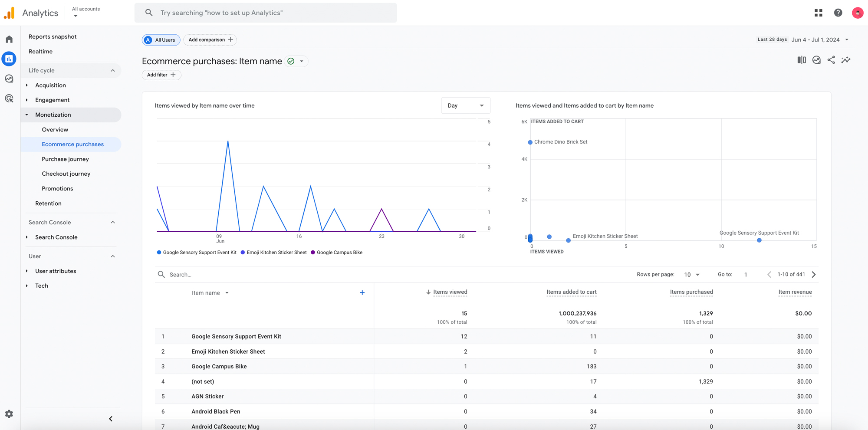Sort by Item revenue column
Viewport: 868px width, 430px height.
[x=795, y=292]
